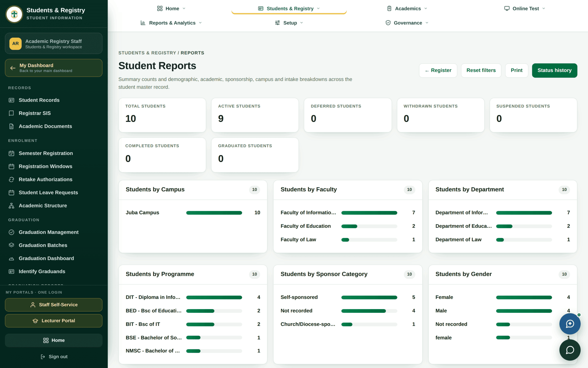The width and height of the screenshot is (588, 368).
Task: Click the AR avatar badge
Action: point(16,44)
